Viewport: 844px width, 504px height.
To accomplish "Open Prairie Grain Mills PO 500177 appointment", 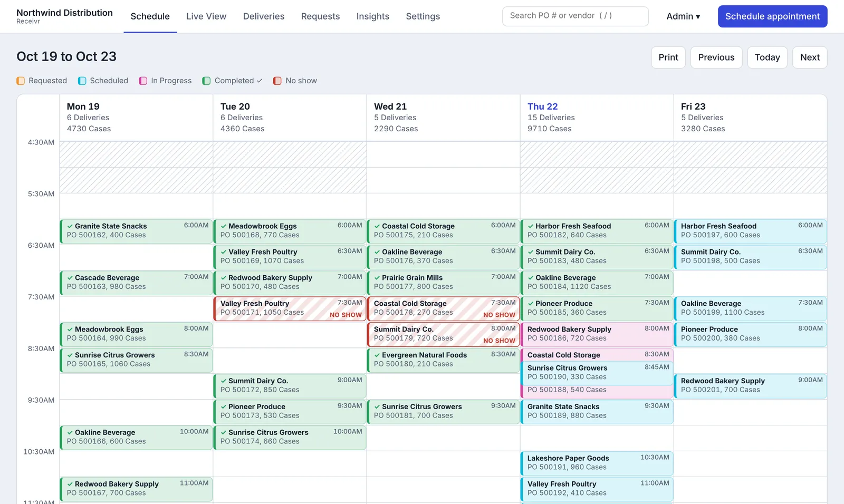I will (444, 283).
